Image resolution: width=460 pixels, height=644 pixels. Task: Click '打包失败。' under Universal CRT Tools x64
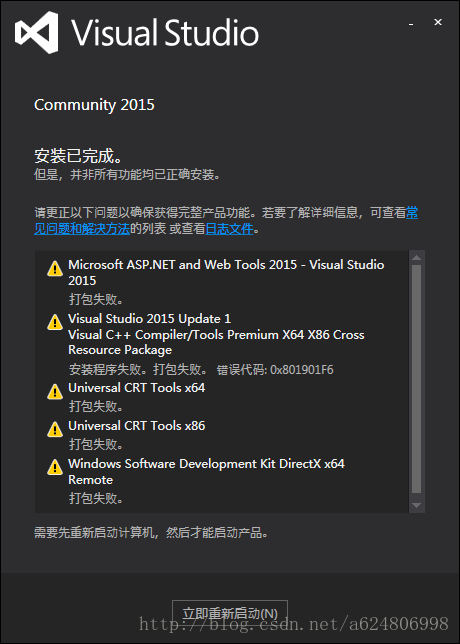(x=96, y=407)
